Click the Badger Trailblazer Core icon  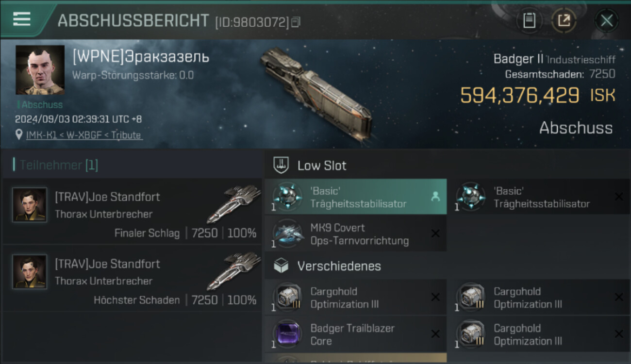(288, 334)
